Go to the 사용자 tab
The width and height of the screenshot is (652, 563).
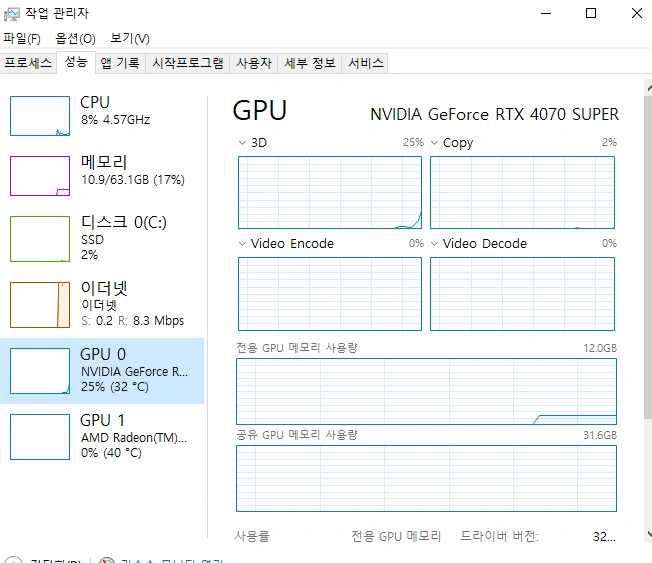[x=254, y=63]
